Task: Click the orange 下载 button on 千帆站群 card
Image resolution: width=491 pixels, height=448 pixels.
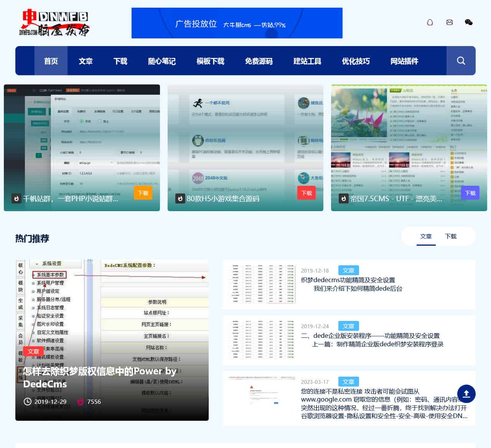Action: coord(143,193)
